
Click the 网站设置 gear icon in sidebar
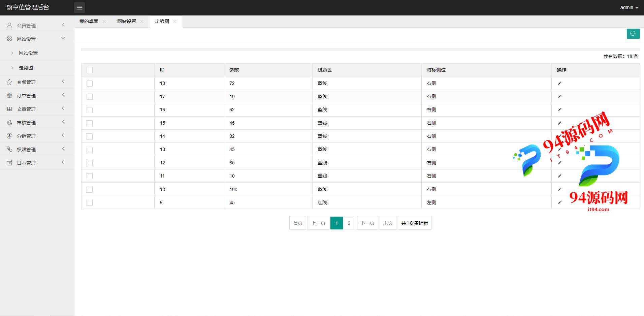(x=9, y=39)
